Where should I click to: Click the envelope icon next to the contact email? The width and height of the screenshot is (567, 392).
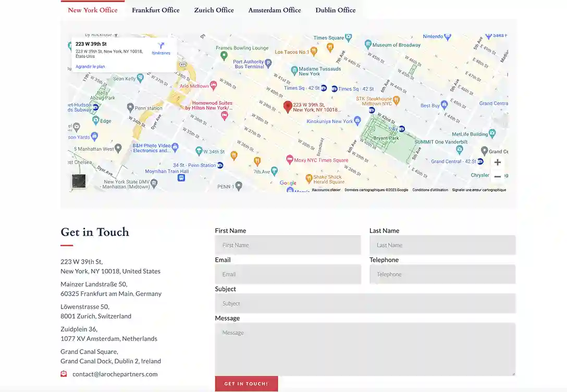64,373
